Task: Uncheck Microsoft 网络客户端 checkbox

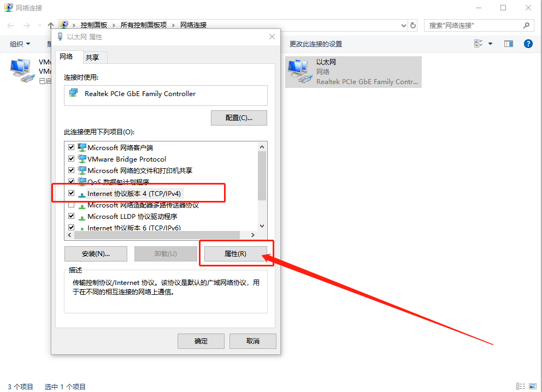Action: coord(71,147)
